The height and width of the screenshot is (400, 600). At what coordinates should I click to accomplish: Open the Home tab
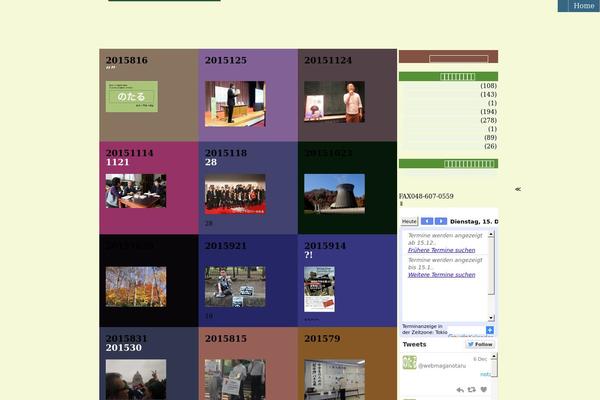click(583, 6)
